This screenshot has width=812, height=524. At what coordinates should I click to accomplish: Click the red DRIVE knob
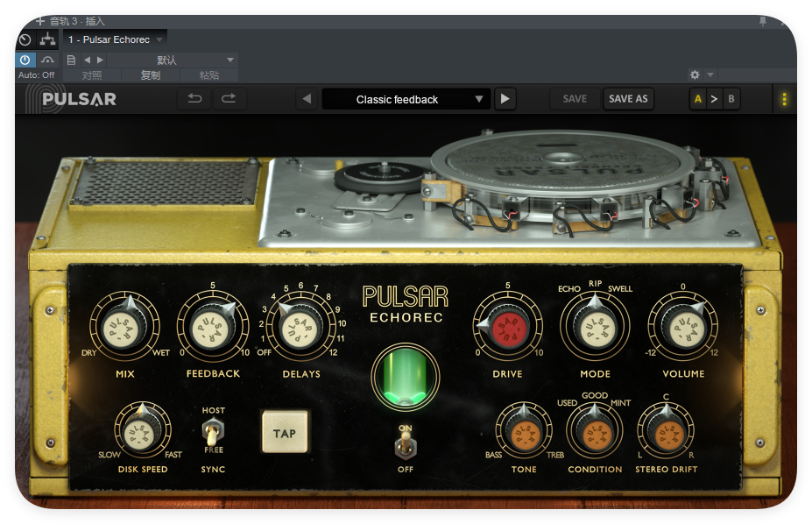point(508,327)
